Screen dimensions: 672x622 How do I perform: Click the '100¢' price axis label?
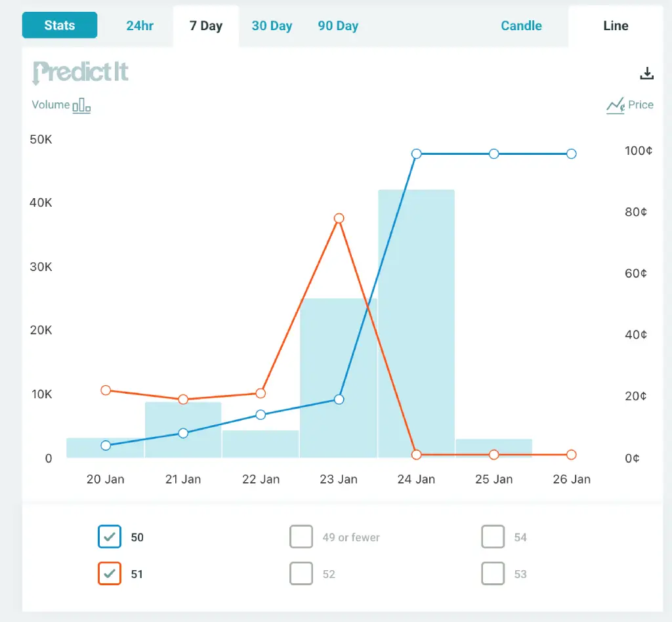[x=639, y=151]
